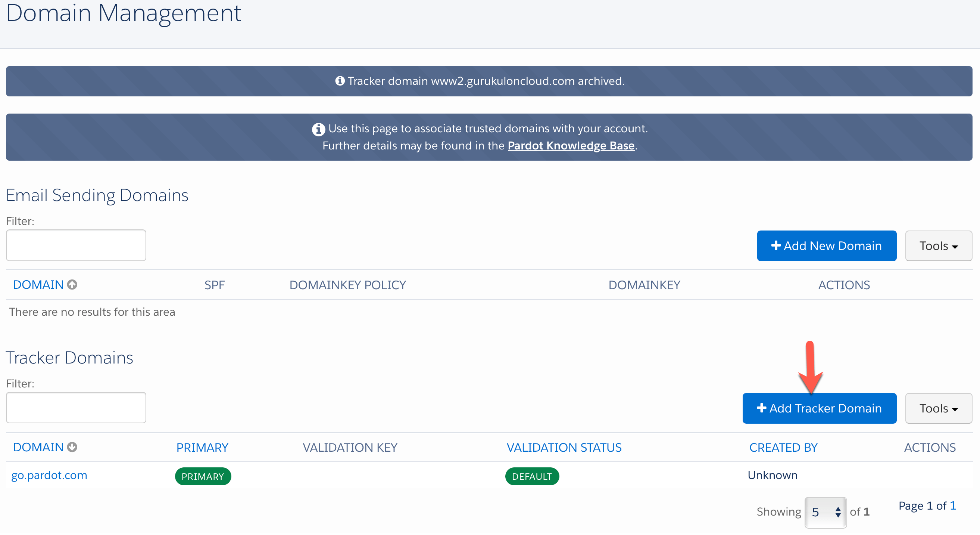
Task: Click the plus icon on Add Tracker Domain
Action: (x=761, y=408)
